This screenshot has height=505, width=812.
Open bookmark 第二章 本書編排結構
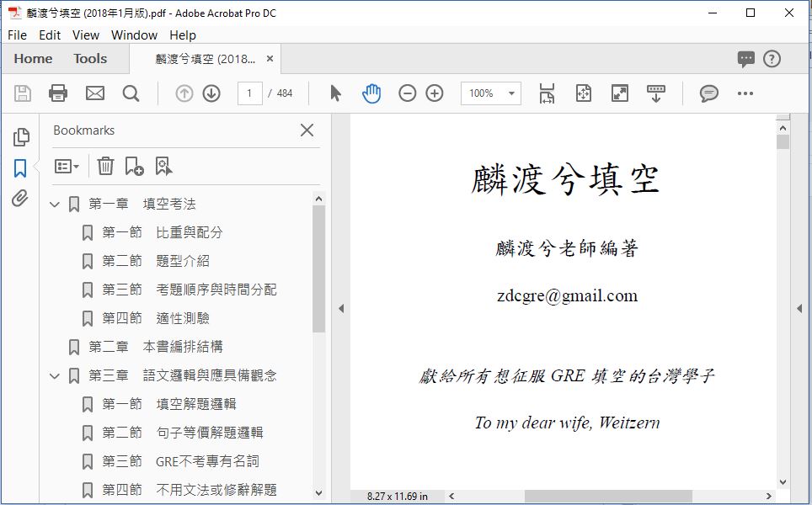(155, 347)
